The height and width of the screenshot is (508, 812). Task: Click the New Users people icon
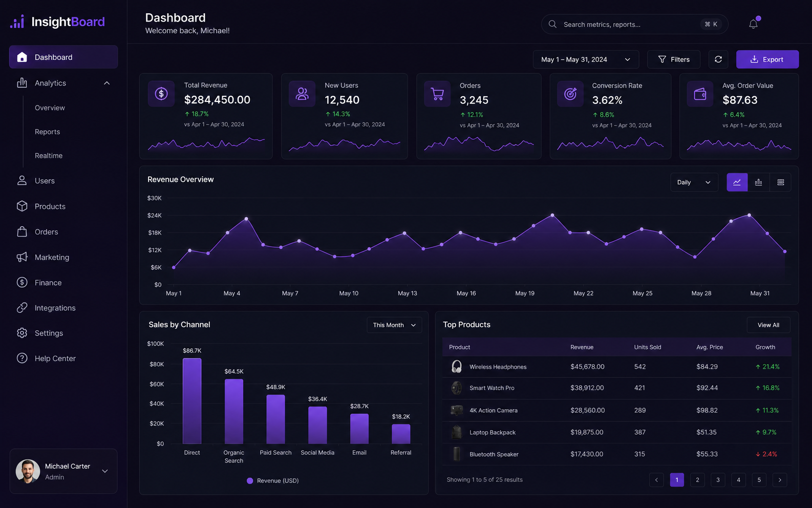point(302,94)
